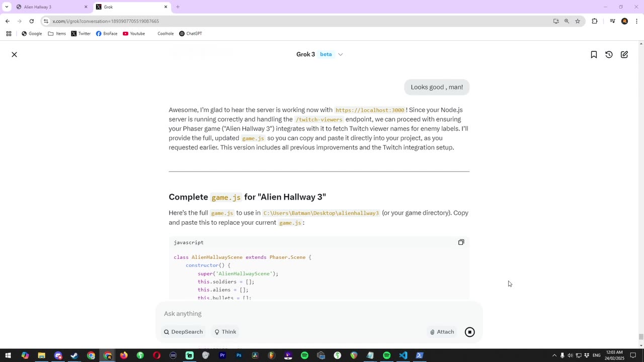Open PowerShell from the taskbar
644x362 pixels.
[420, 355]
